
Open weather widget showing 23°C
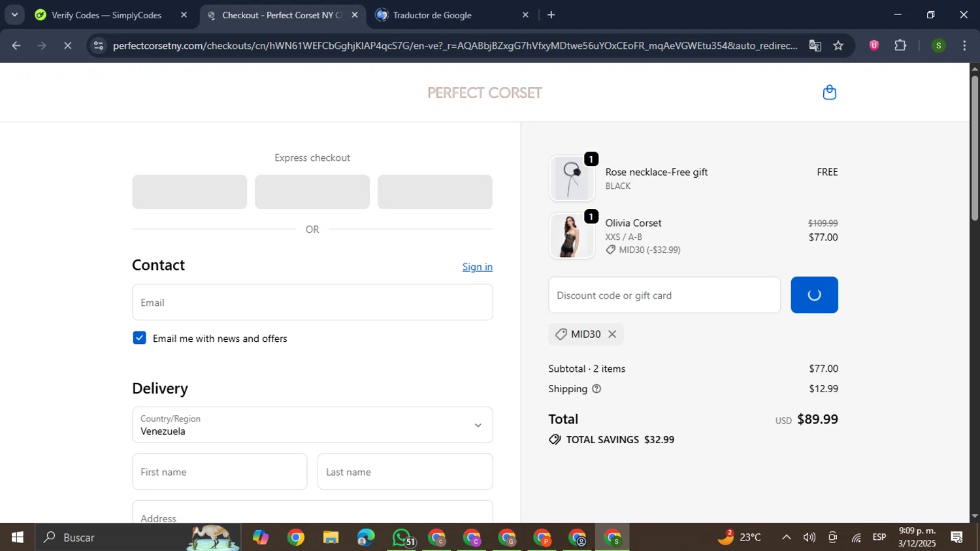(x=740, y=537)
